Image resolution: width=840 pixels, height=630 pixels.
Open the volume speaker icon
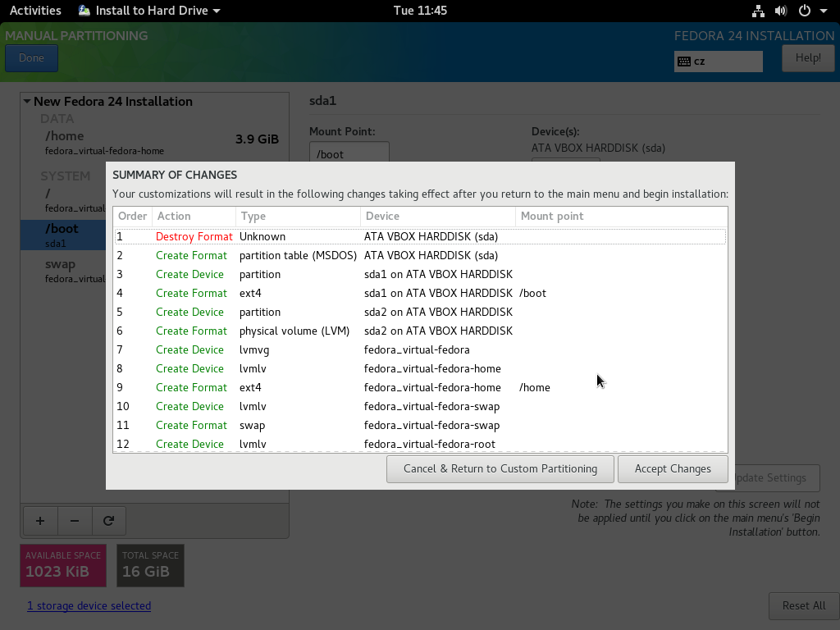tap(781, 11)
